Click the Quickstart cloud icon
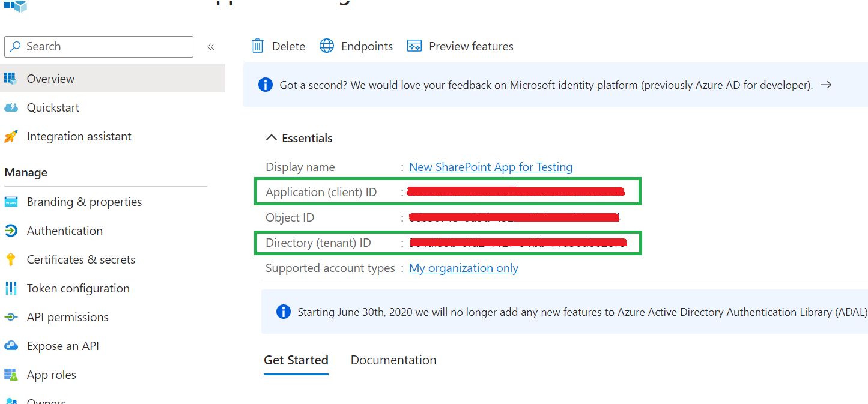Screen dimensions: 868x404 (x=11, y=108)
